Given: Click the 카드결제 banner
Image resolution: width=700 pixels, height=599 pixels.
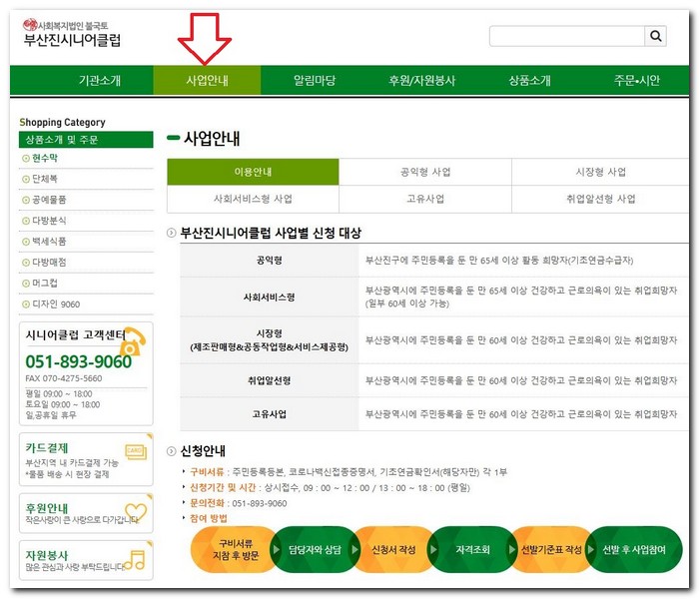Looking at the screenshot, I should coord(86,459).
